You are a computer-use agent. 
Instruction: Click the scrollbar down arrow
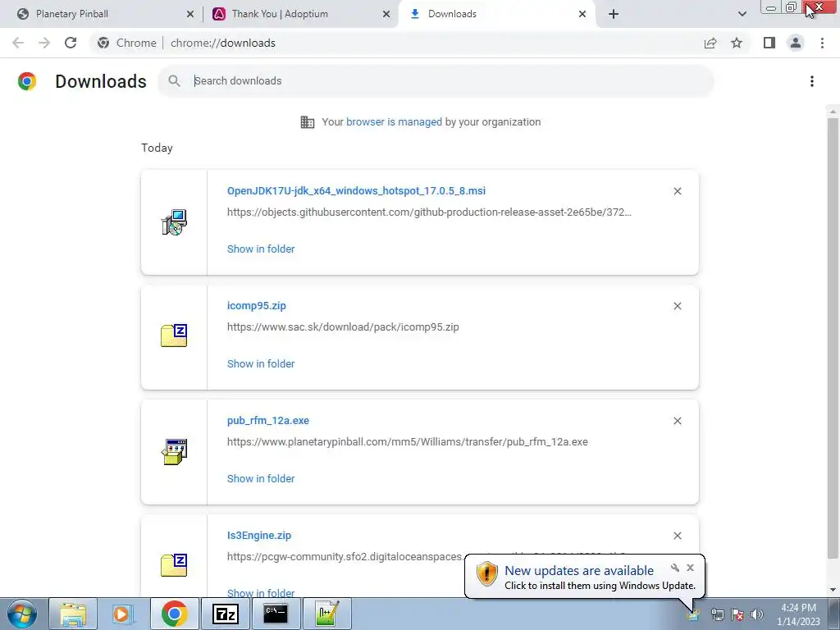coord(832,590)
